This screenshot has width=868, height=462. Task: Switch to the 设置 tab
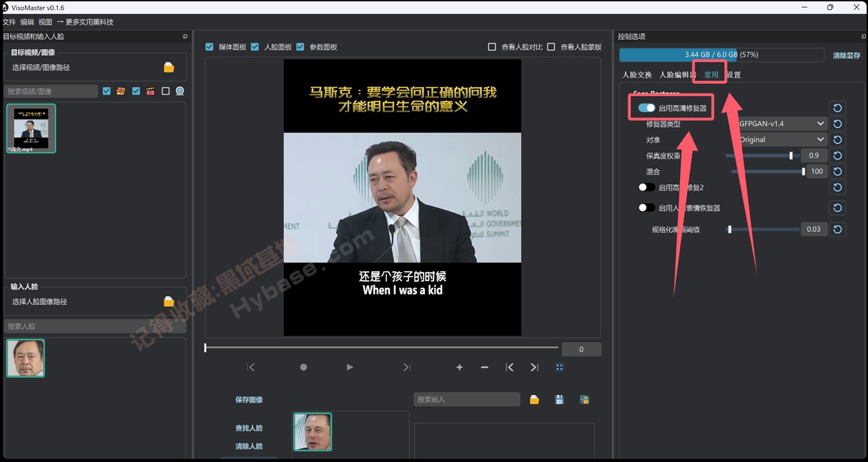coord(733,75)
